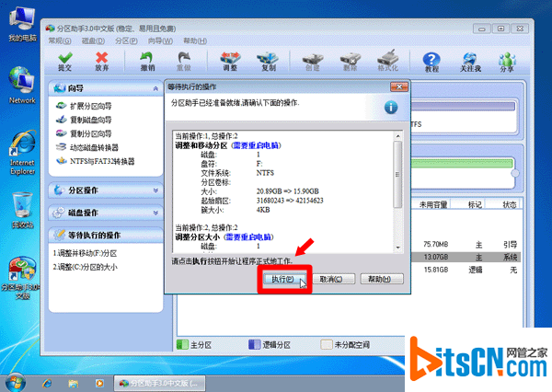The height and width of the screenshot is (392, 552).
Task: Click the 创建 (create) partition icon
Action: click(313, 62)
